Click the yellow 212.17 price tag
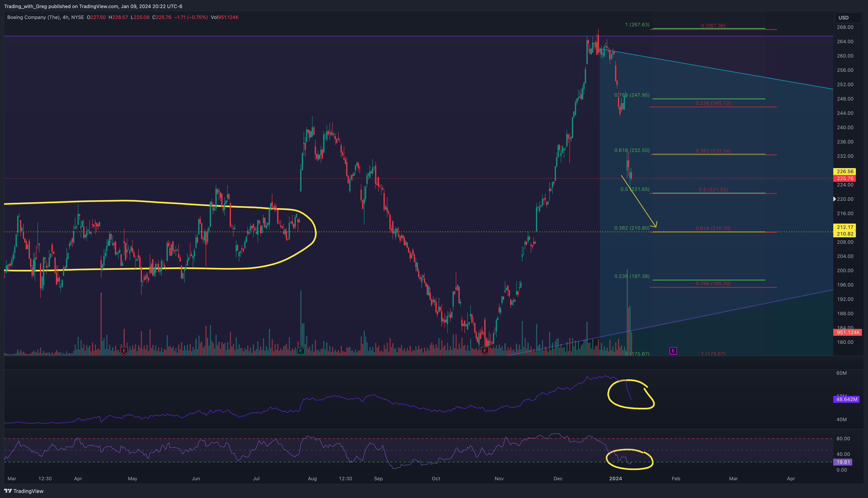Image resolution: width=868 pixels, height=498 pixels. pyautogui.click(x=845, y=227)
